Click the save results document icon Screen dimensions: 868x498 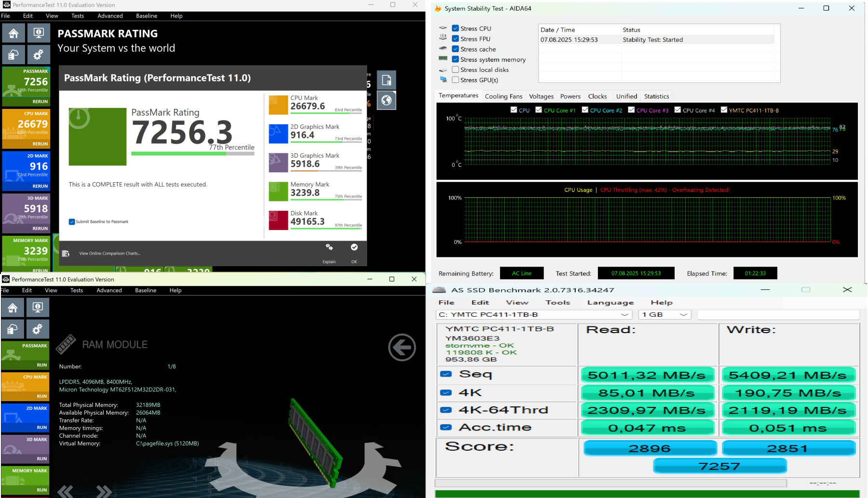(386, 80)
